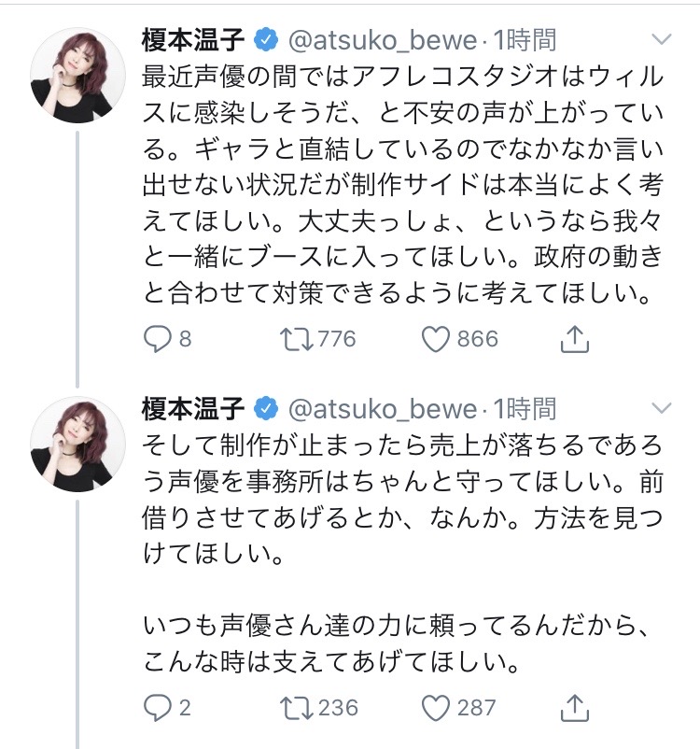Open the first tweet's options chevron

(x=661, y=40)
